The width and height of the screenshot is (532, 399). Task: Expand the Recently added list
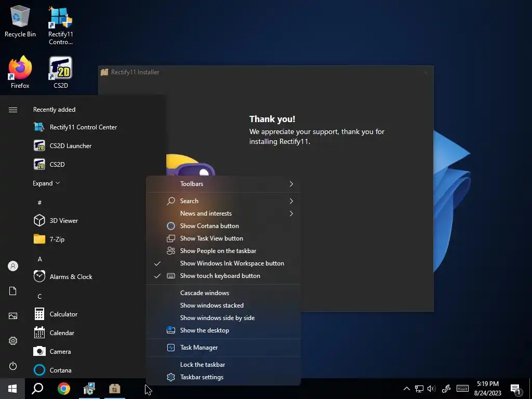point(46,183)
